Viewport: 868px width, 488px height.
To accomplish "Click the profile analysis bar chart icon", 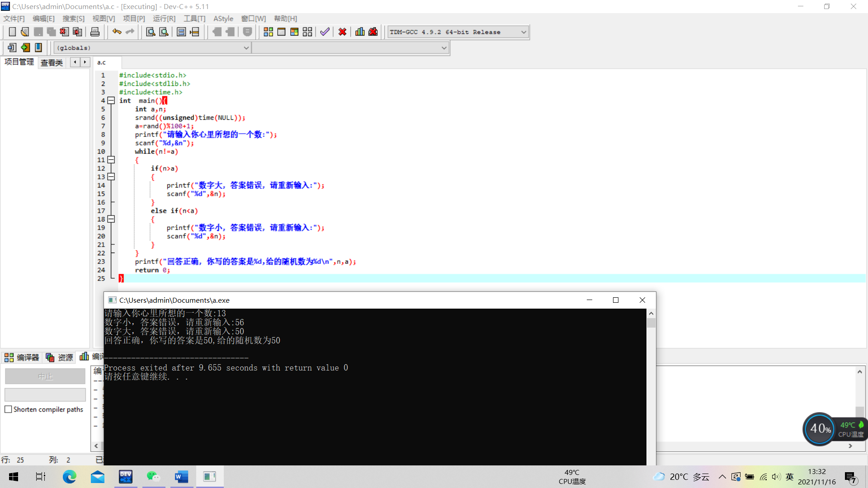I will 360,32.
